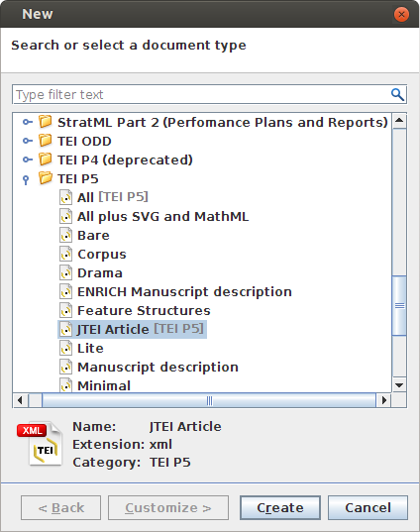The height and width of the screenshot is (532, 420).
Task: Select ENRICH Manuscript description template
Action: [x=184, y=292]
